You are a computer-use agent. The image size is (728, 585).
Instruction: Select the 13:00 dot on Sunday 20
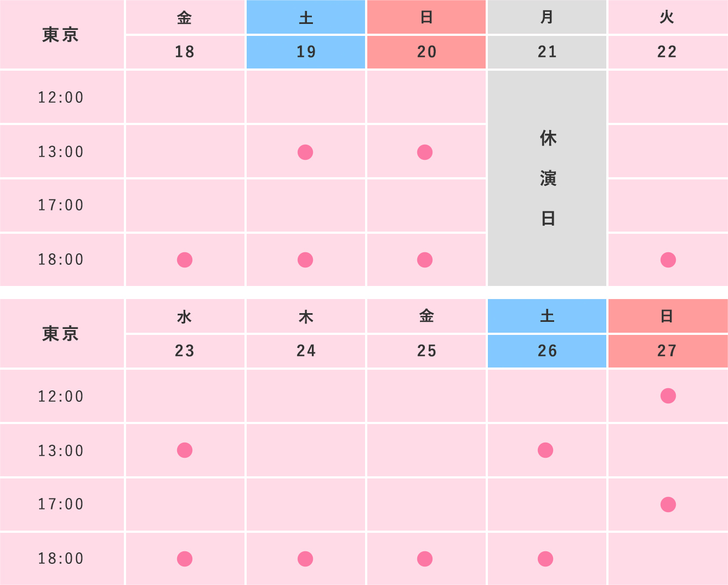(x=425, y=152)
